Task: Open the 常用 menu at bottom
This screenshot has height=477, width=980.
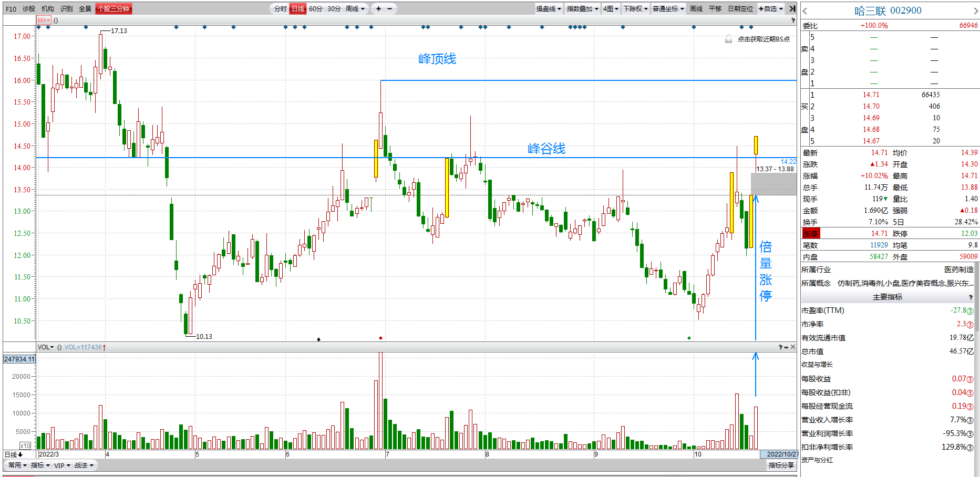Action: 17,465
